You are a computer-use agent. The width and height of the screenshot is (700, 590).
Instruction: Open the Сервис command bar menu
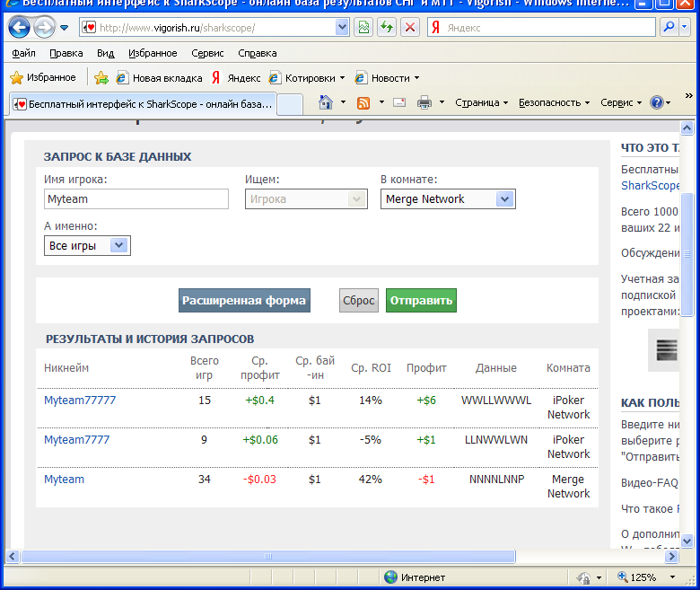tap(620, 102)
